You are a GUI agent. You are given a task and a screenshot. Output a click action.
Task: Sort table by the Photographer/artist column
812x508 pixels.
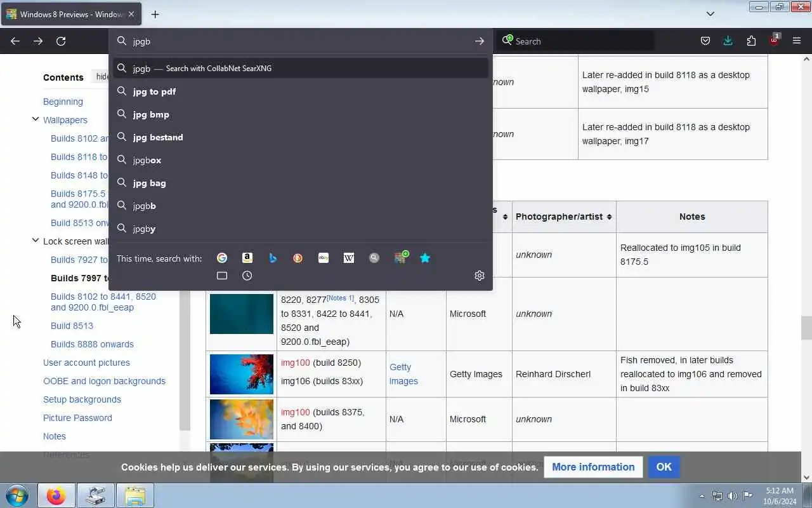point(563,217)
